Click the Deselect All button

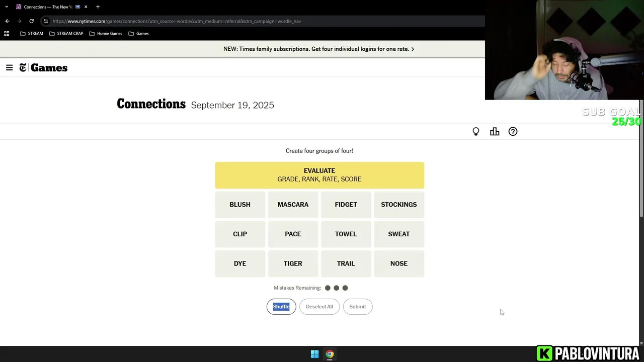point(319,307)
